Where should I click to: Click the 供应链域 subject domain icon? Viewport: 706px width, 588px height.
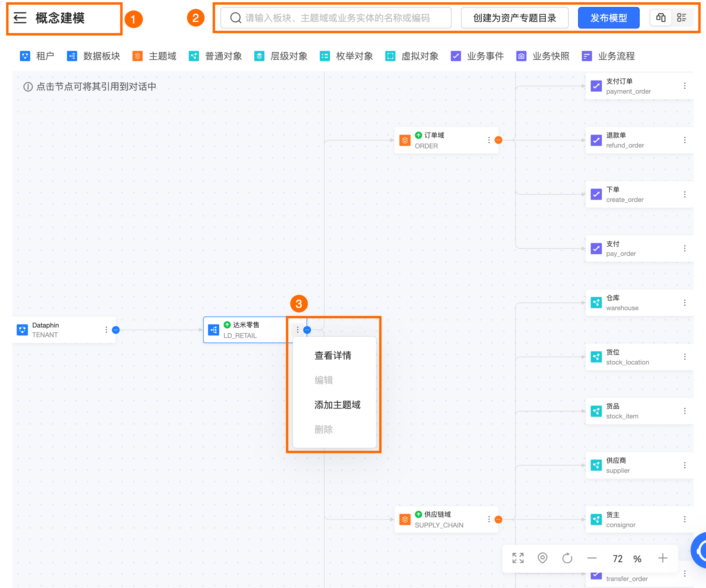[x=405, y=519]
